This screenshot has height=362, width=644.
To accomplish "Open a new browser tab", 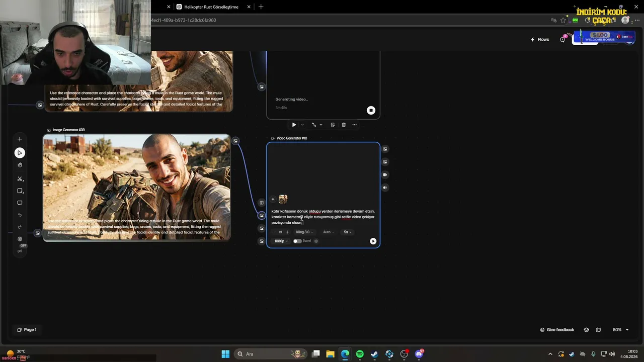I will 261,7.
